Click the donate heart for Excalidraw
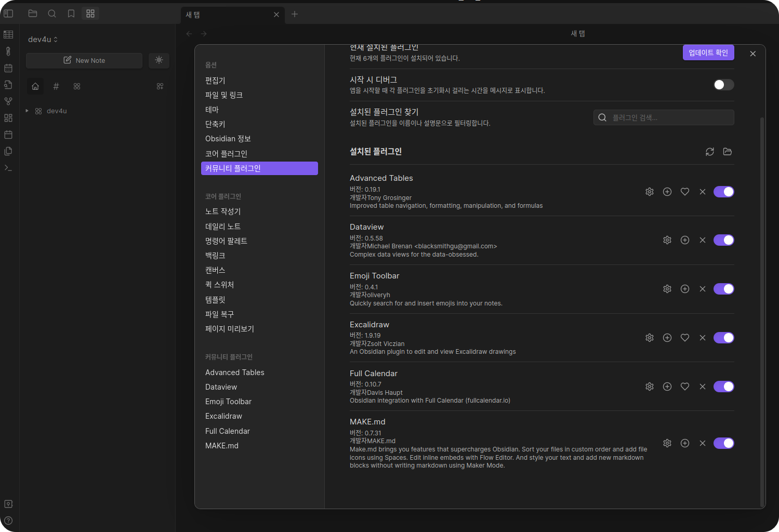The width and height of the screenshot is (779, 532). [x=685, y=338]
